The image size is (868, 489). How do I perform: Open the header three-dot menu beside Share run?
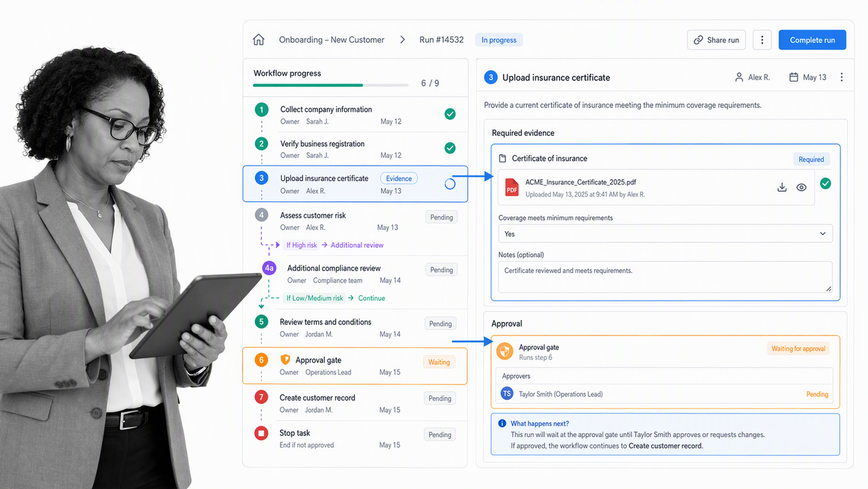pos(762,40)
